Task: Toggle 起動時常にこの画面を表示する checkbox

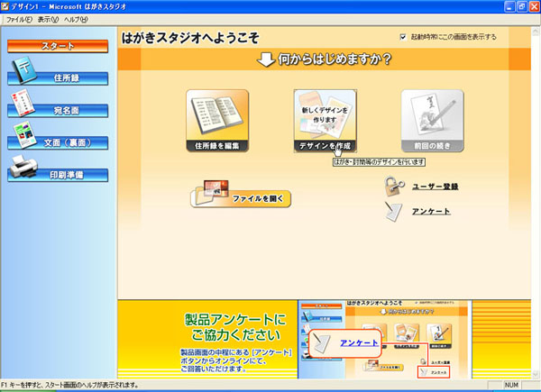Action: [403, 37]
